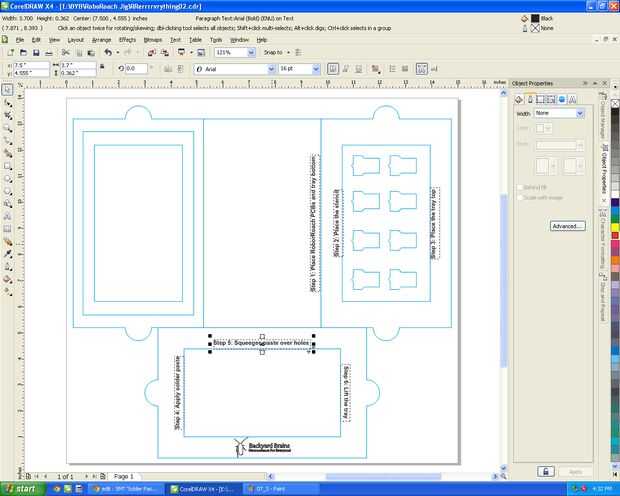Click the object width 3.7 field

tap(78, 65)
